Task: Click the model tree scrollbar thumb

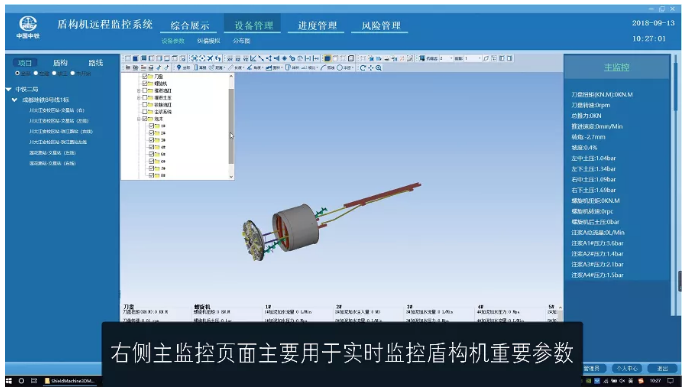Action: click(x=231, y=126)
